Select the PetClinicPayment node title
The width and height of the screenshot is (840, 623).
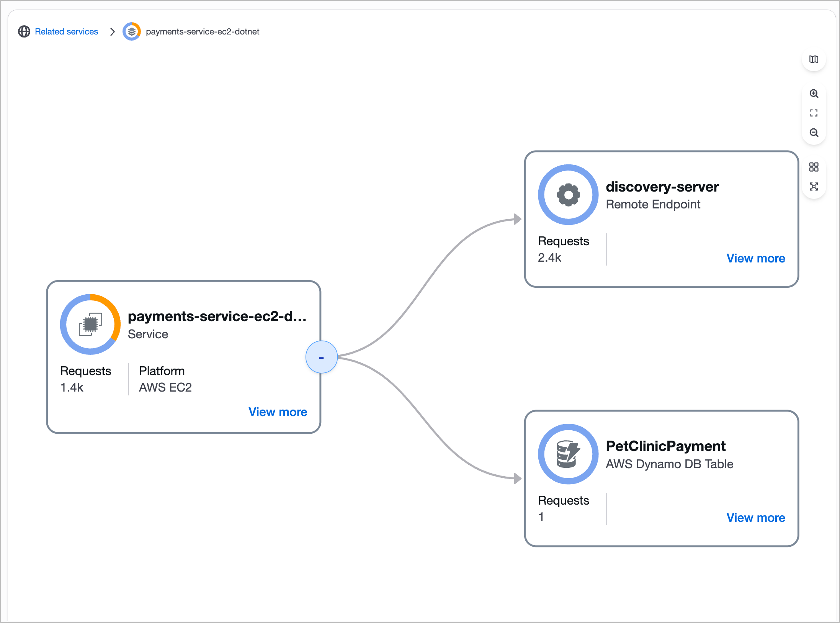pyautogui.click(x=665, y=446)
